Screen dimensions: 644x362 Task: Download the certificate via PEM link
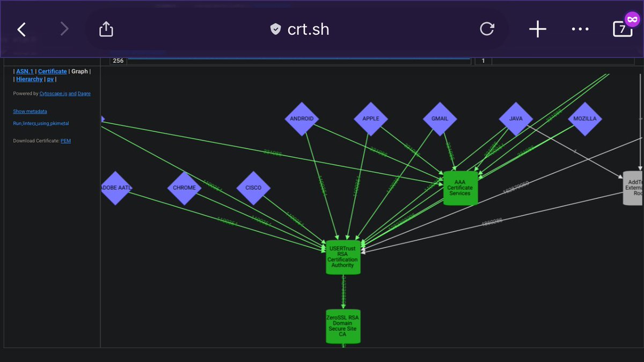coord(65,141)
